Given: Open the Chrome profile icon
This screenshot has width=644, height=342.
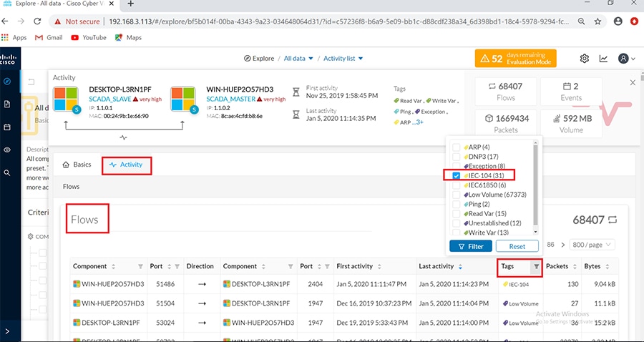Looking at the screenshot, I should pos(618,21).
